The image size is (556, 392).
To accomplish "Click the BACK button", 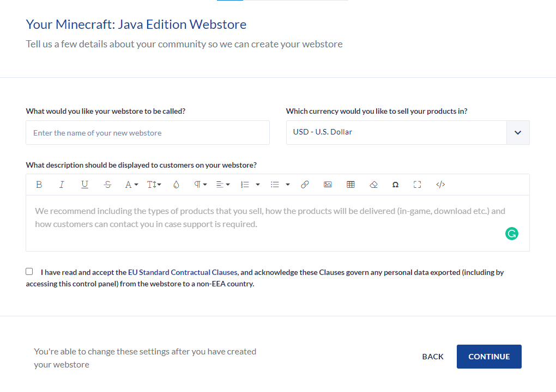I will [433, 357].
